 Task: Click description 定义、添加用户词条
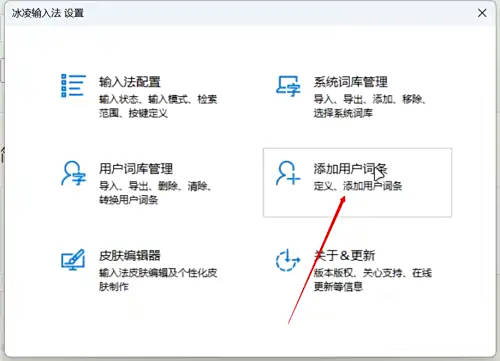[358, 186]
